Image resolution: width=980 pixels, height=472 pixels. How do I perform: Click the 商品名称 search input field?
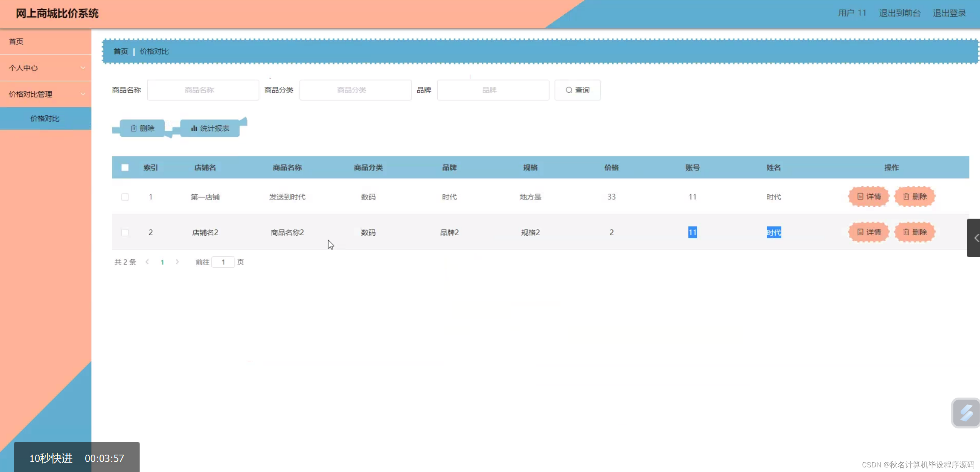tap(203, 90)
